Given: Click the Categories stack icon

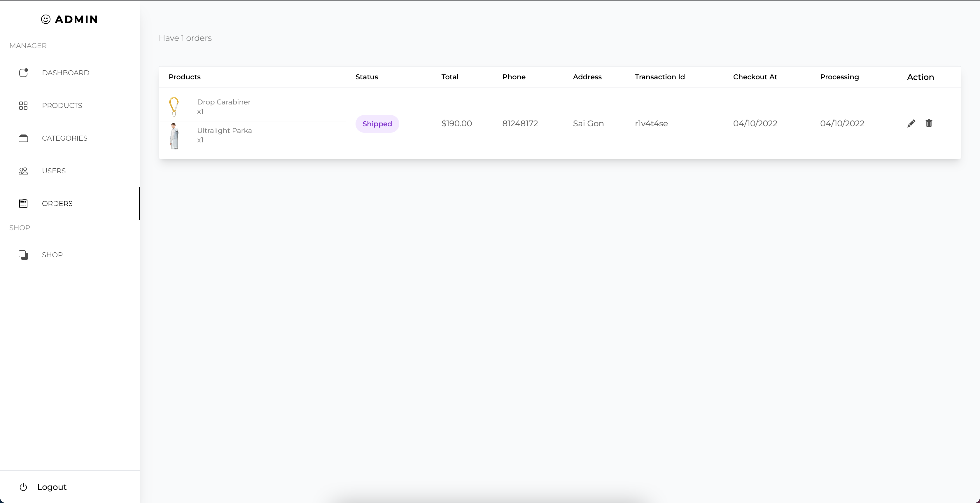Looking at the screenshot, I should pyautogui.click(x=23, y=138).
